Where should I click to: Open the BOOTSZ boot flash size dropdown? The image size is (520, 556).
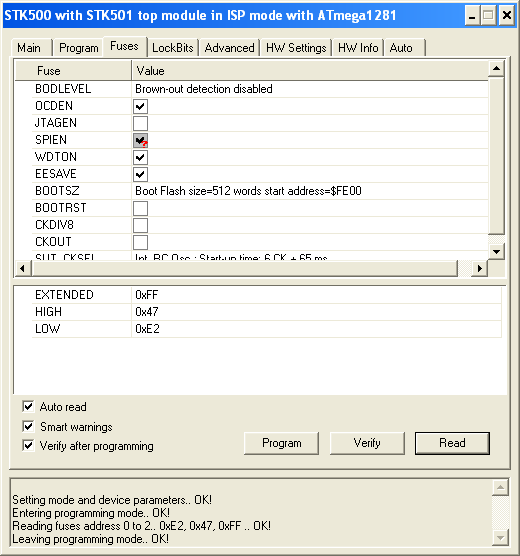click(x=310, y=191)
